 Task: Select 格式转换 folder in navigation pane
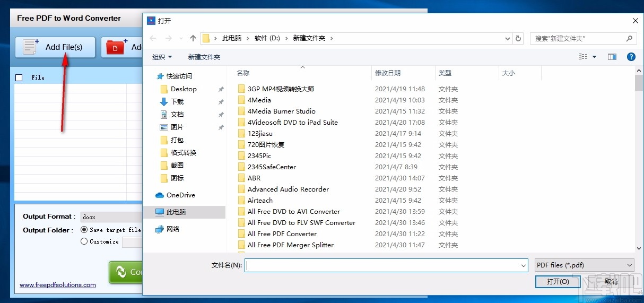(x=184, y=153)
